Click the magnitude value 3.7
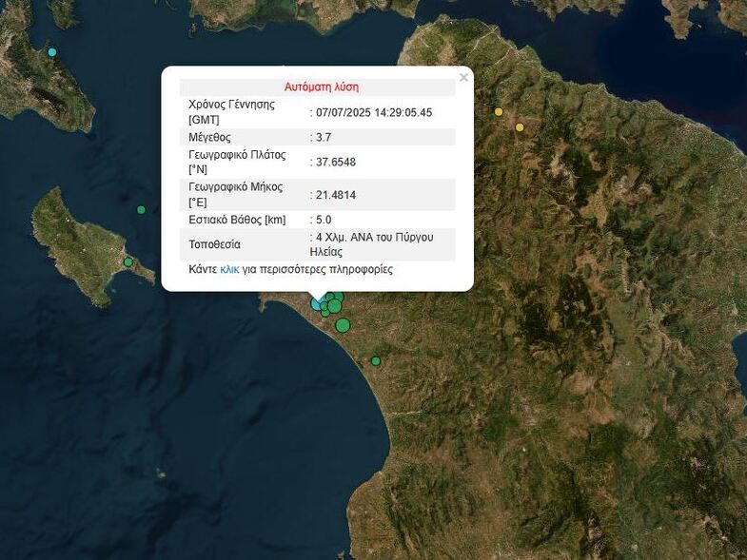 coord(324,137)
